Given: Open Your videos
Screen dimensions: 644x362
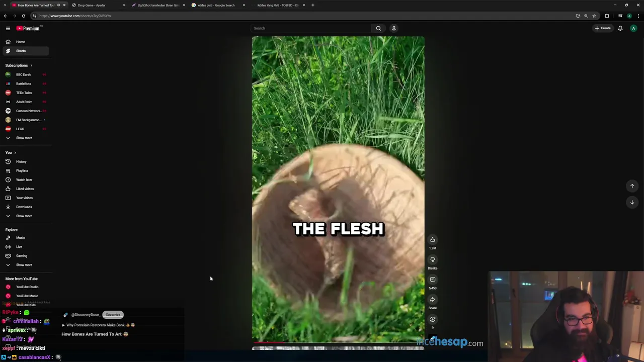Looking at the screenshot, I should pos(25,198).
